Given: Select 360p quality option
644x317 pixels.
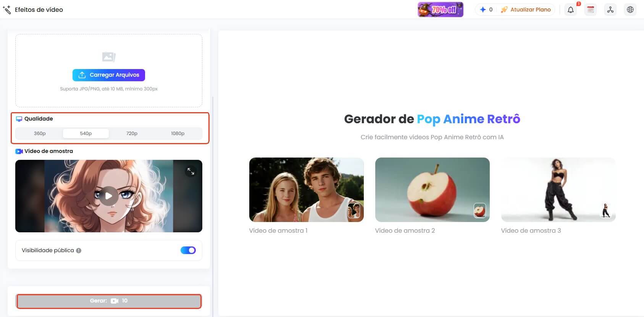Looking at the screenshot, I should [x=40, y=134].
